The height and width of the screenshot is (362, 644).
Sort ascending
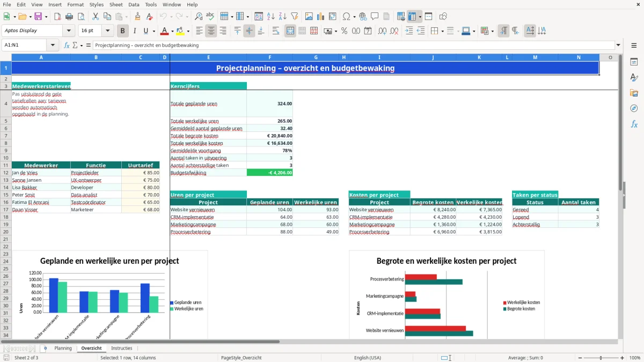(271, 17)
